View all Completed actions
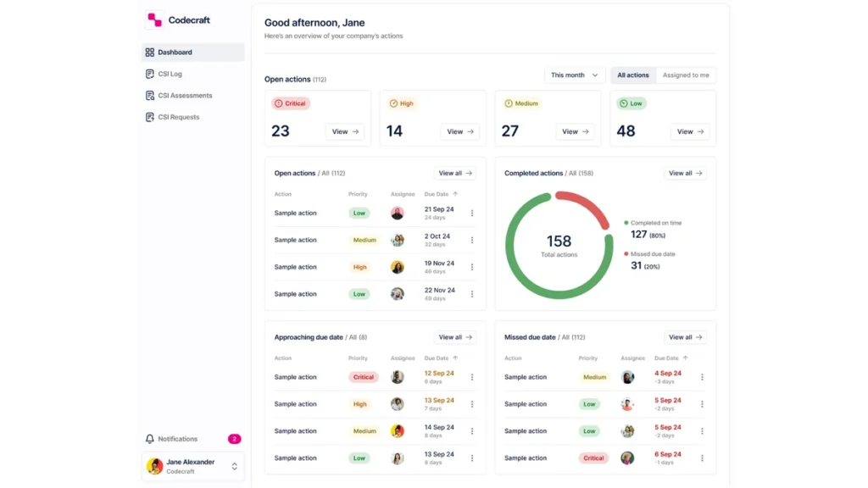This screenshot has height=488, width=868. tap(685, 173)
